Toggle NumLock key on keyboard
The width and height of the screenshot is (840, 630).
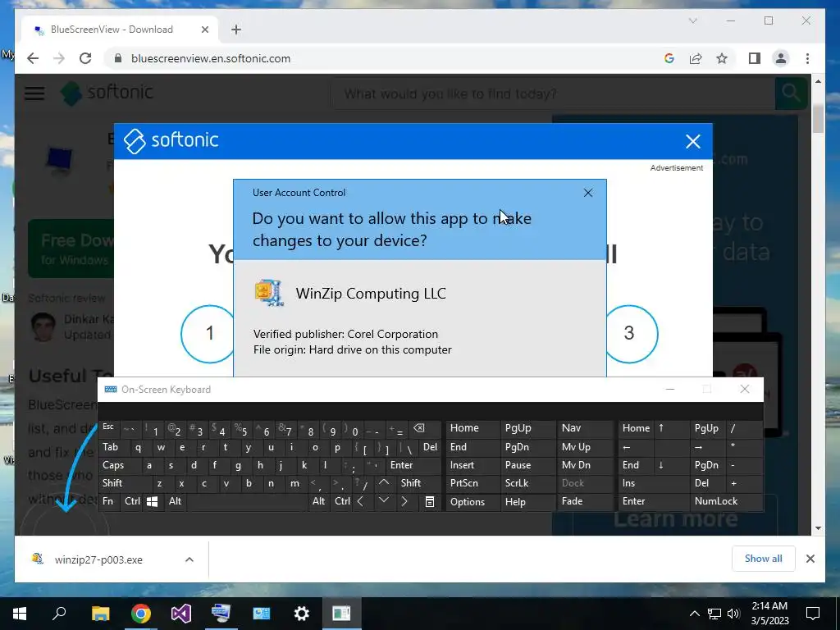(x=726, y=501)
